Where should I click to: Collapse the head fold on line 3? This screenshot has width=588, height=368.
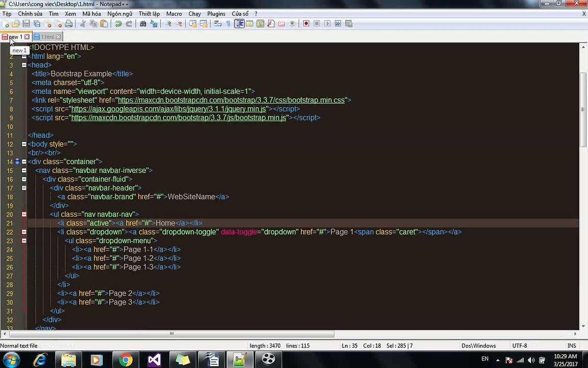(x=24, y=65)
